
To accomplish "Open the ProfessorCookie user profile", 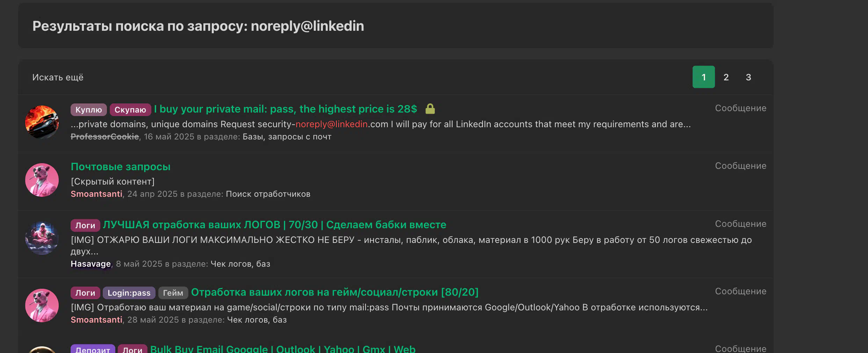I will click(105, 137).
